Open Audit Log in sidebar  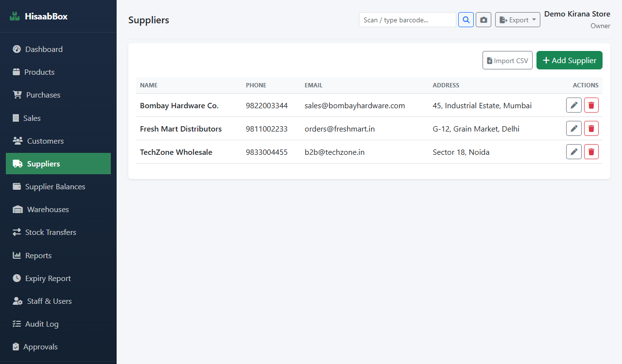[58, 324]
